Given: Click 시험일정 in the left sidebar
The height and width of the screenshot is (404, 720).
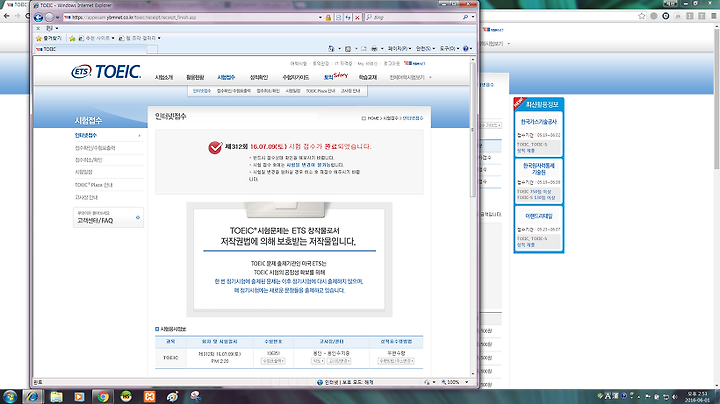Looking at the screenshot, I should coord(84,172).
